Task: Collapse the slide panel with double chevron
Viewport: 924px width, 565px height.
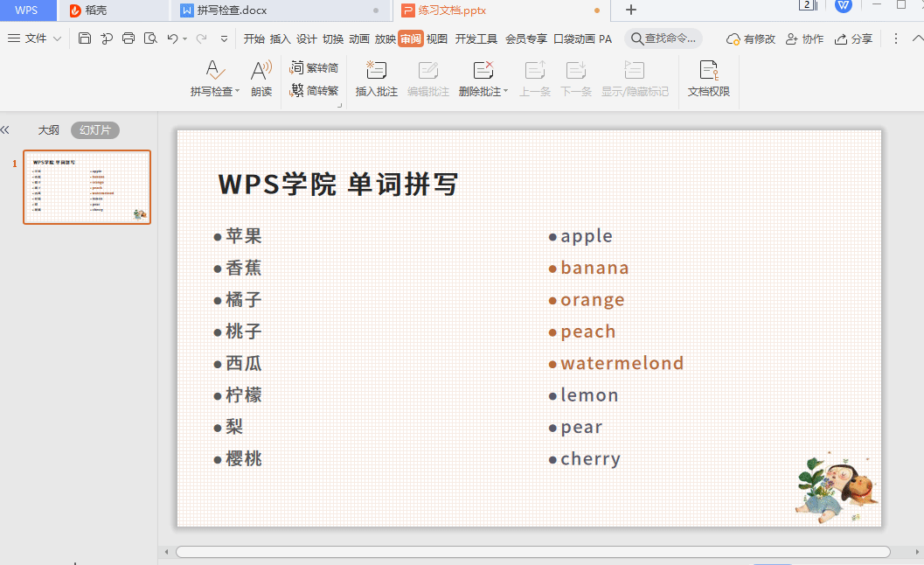Action: click(x=5, y=130)
